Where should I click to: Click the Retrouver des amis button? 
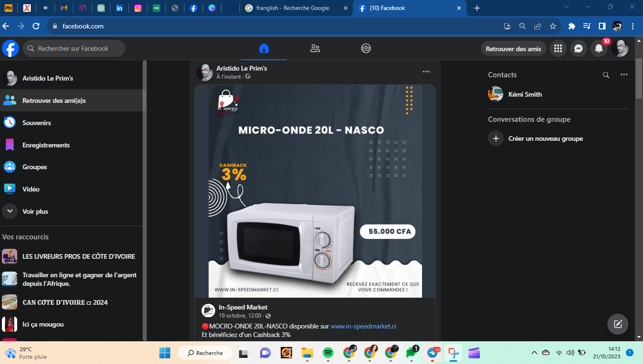point(513,49)
